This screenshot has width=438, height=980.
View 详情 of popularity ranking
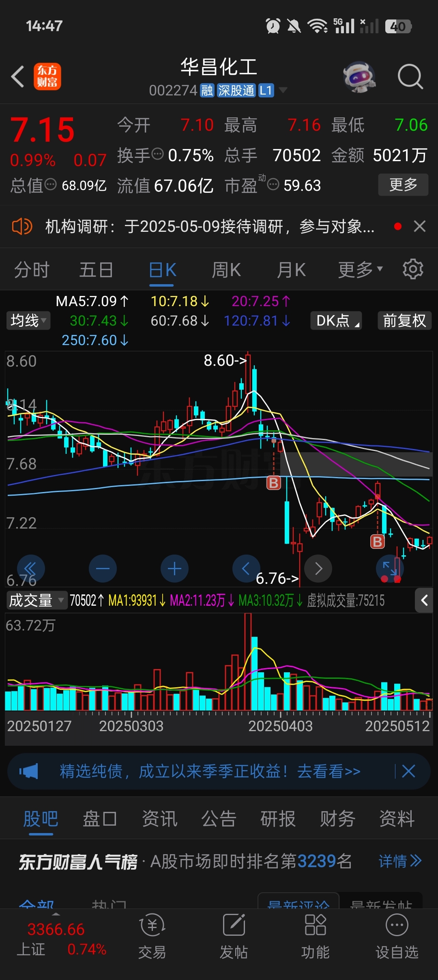point(400,861)
